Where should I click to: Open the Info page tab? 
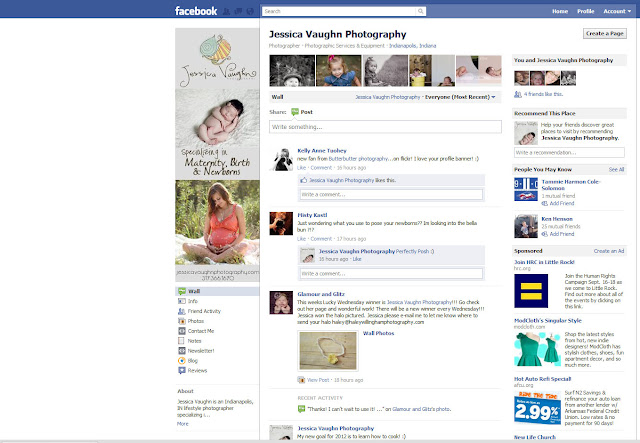(x=193, y=301)
